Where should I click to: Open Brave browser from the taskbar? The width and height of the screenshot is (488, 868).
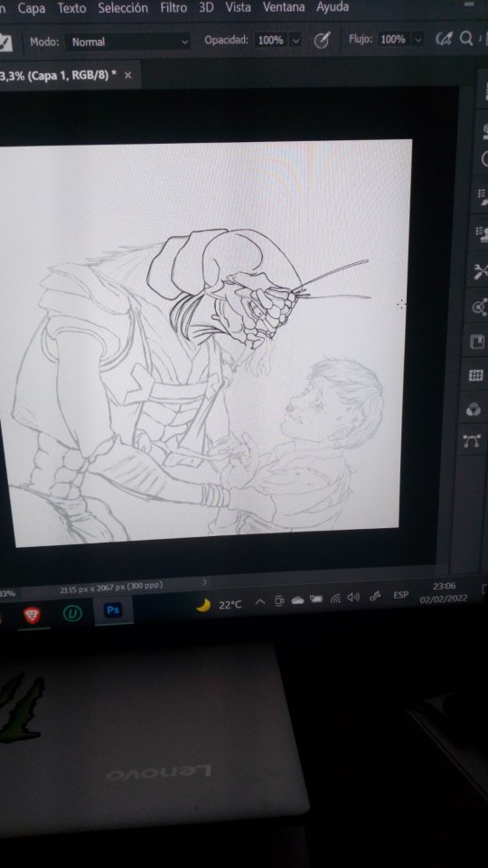click(x=33, y=615)
